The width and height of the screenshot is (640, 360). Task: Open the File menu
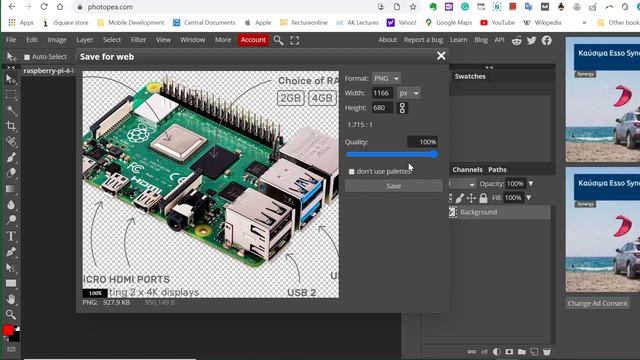[11, 40]
